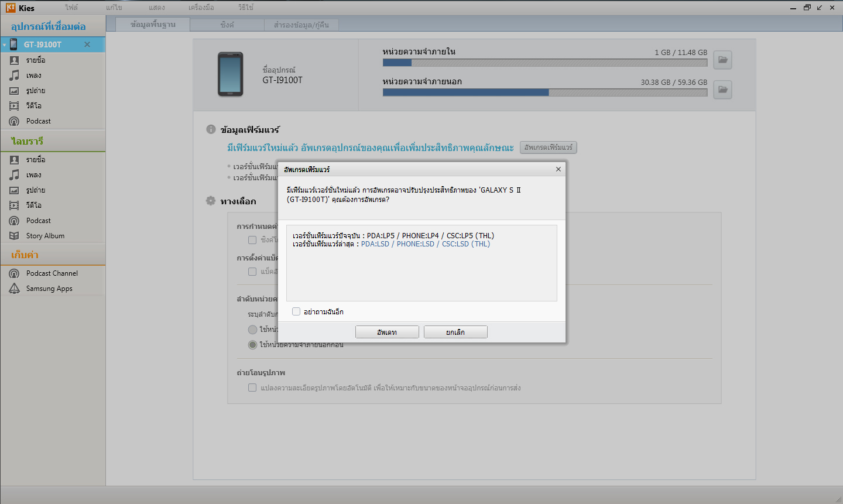The width and height of the screenshot is (843, 504).
Task: Click the internal memory usage bar
Action: (x=545, y=63)
